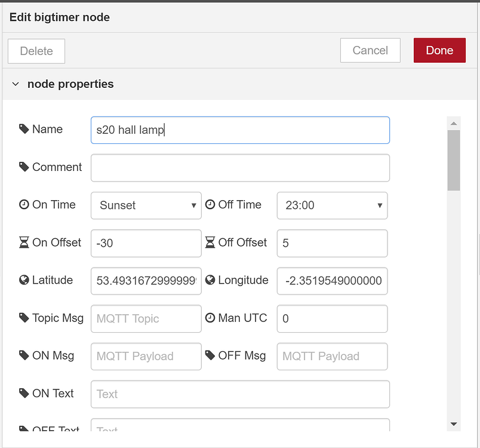Click Cancel to discard changes
The image size is (480, 448).
coord(370,50)
